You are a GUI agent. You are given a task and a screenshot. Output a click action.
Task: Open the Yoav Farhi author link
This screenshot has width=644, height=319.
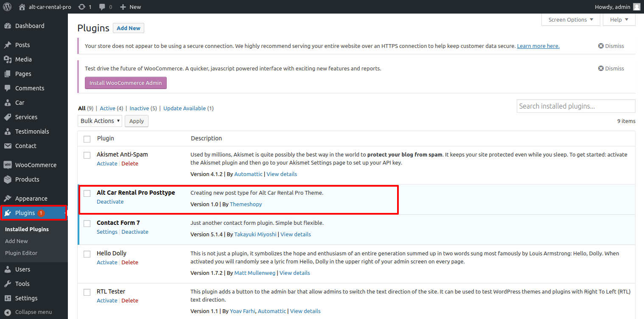[x=242, y=311]
